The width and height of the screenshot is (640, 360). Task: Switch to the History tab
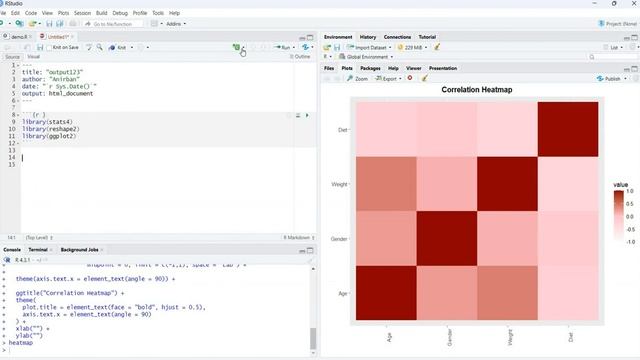tap(368, 37)
